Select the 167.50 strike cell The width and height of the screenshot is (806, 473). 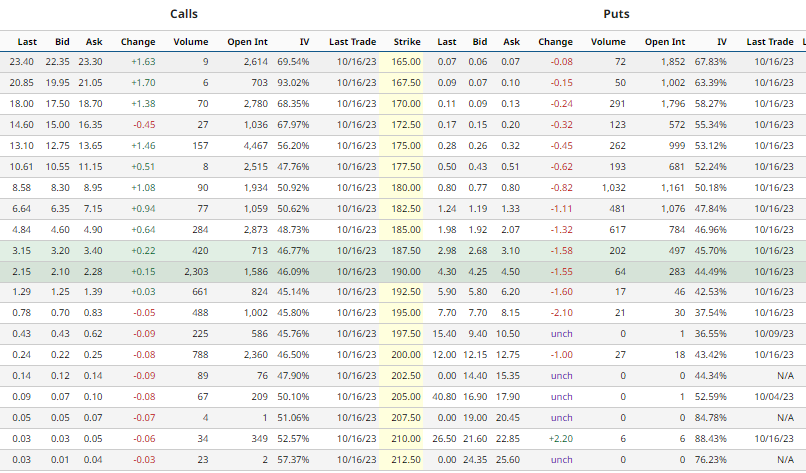pyautogui.click(x=401, y=83)
